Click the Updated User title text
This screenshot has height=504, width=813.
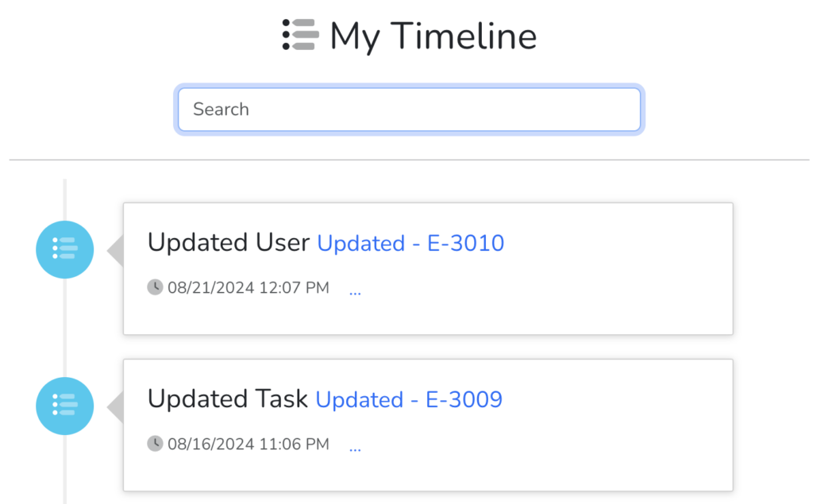tap(229, 242)
